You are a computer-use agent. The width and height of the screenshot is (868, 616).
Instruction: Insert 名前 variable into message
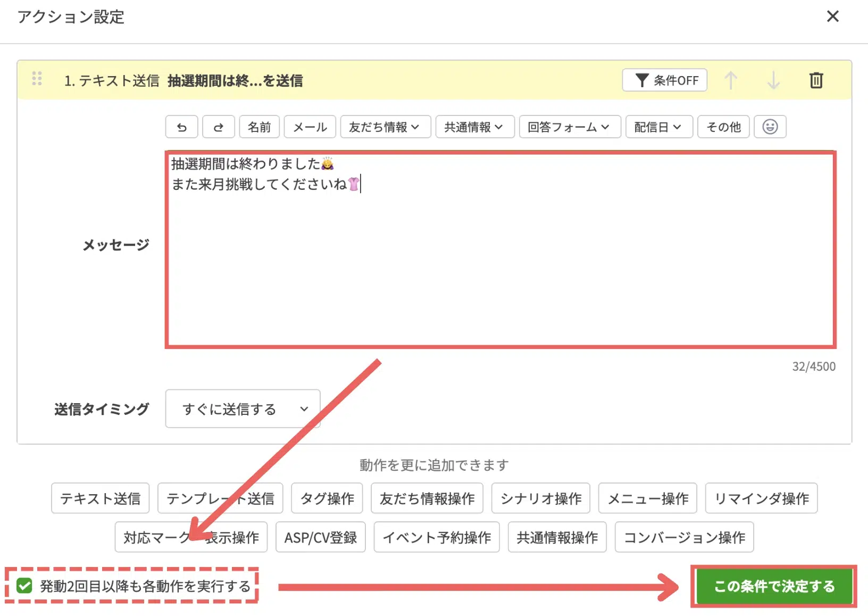(260, 127)
